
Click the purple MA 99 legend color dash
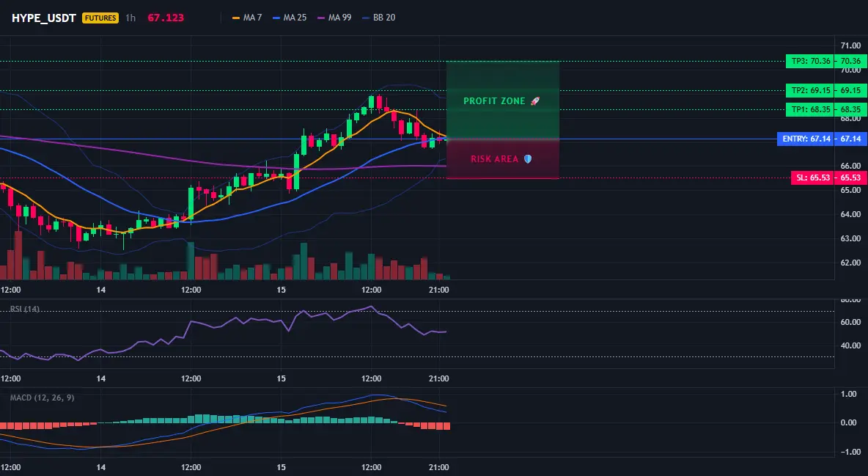[321, 18]
